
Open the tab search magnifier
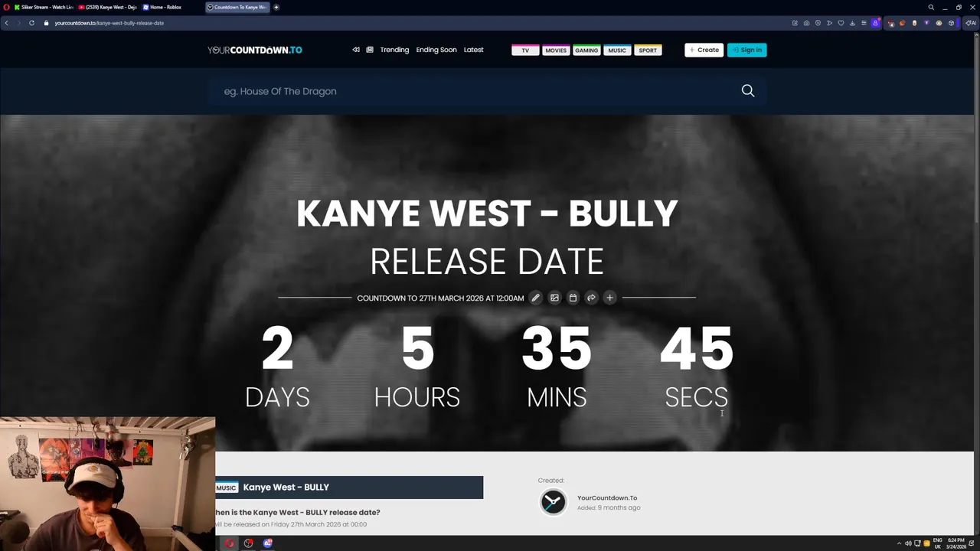coord(931,7)
